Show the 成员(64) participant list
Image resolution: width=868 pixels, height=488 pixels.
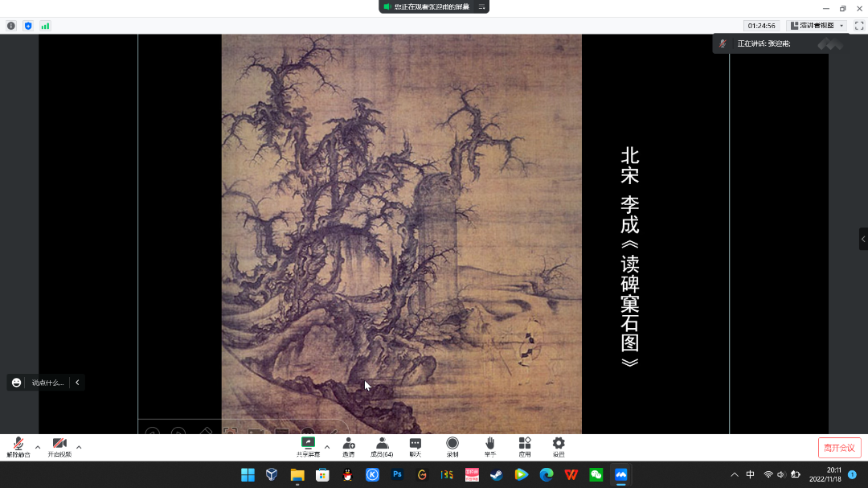tap(382, 447)
